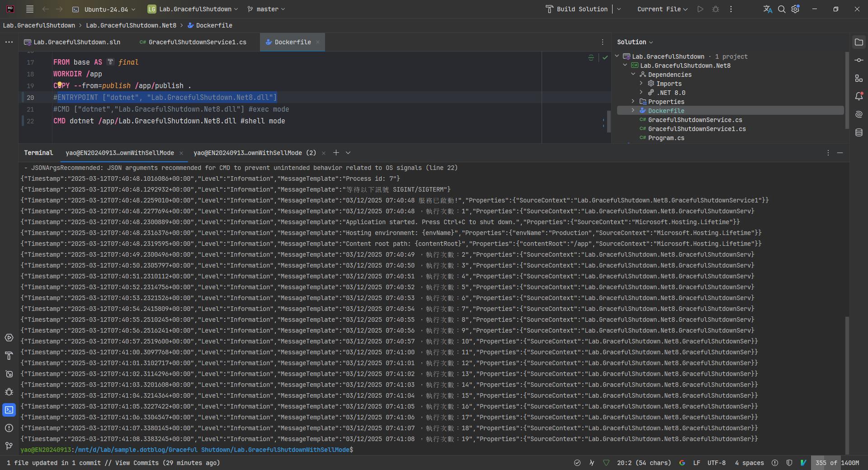868x470 pixels.
Task: Change UTF-8 file encoding
Action: (717, 463)
